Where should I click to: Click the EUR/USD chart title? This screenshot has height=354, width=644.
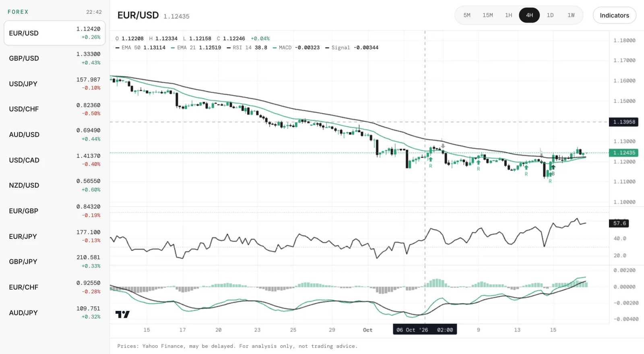coord(138,15)
